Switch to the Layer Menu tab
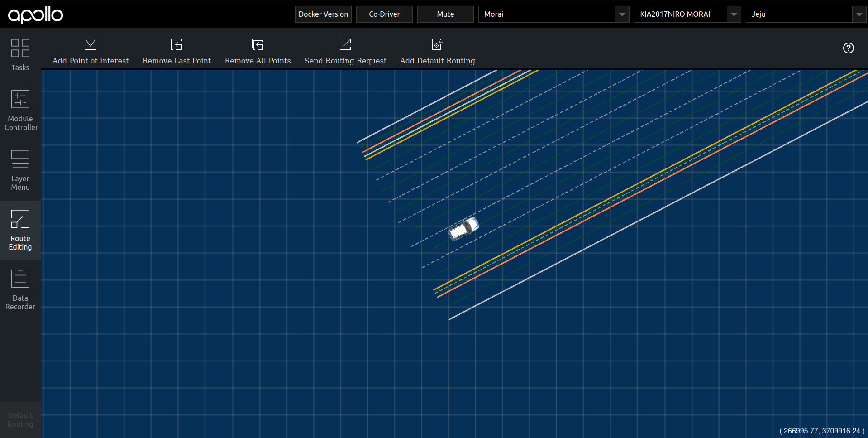 [20, 170]
